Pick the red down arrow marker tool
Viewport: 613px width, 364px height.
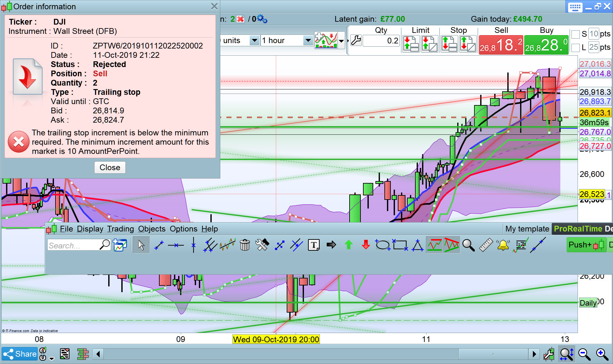click(x=366, y=245)
